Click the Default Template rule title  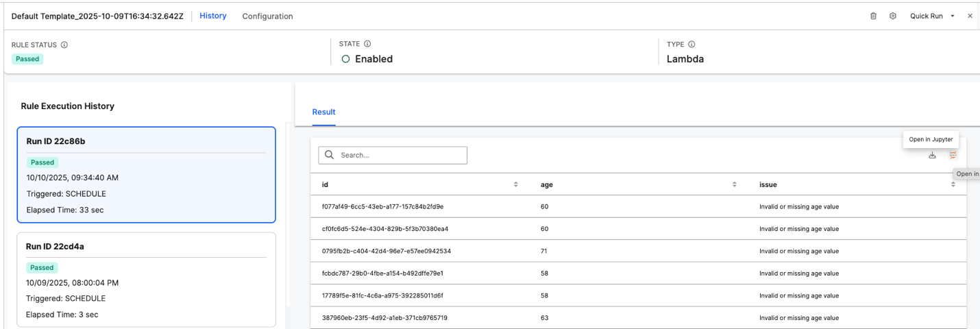[98, 16]
